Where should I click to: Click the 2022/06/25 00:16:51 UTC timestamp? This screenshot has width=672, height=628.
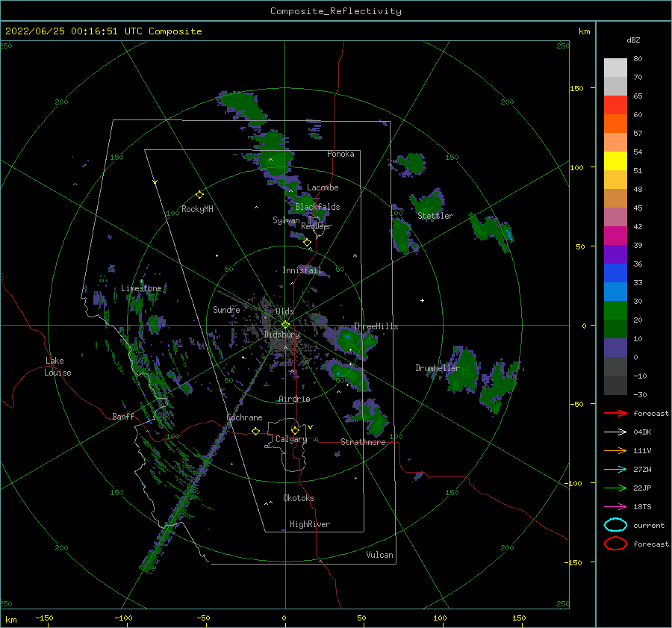(x=104, y=31)
